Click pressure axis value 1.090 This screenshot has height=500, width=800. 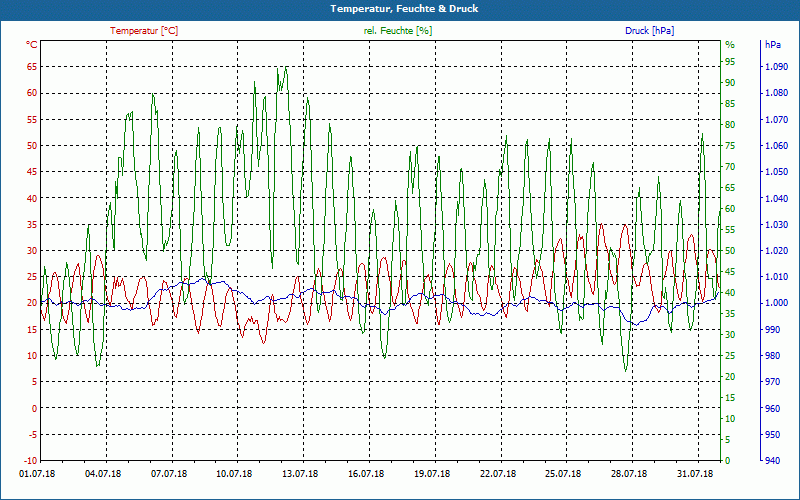point(776,67)
